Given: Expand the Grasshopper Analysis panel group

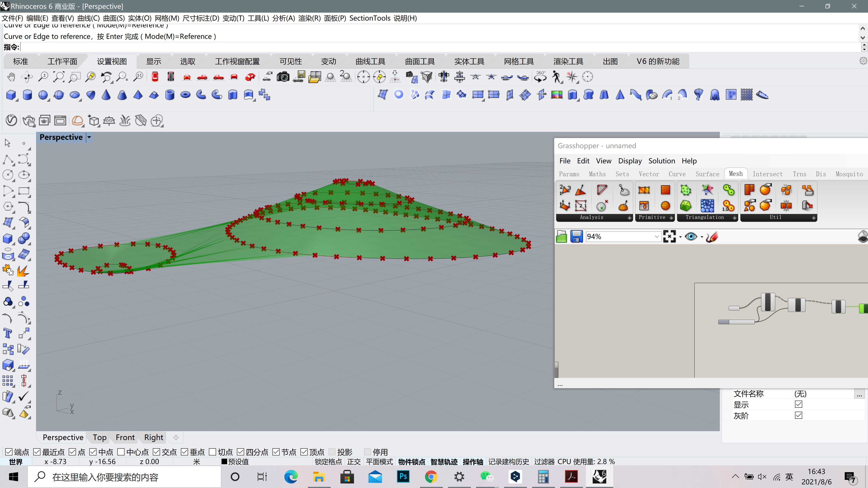Looking at the screenshot, I should 630,218.
